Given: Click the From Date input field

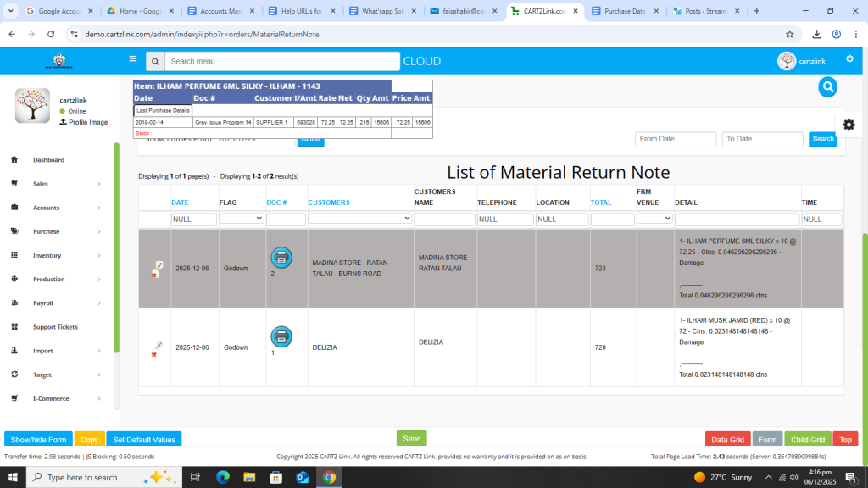Looking at the screenshot, I should [x=676, y=139].
